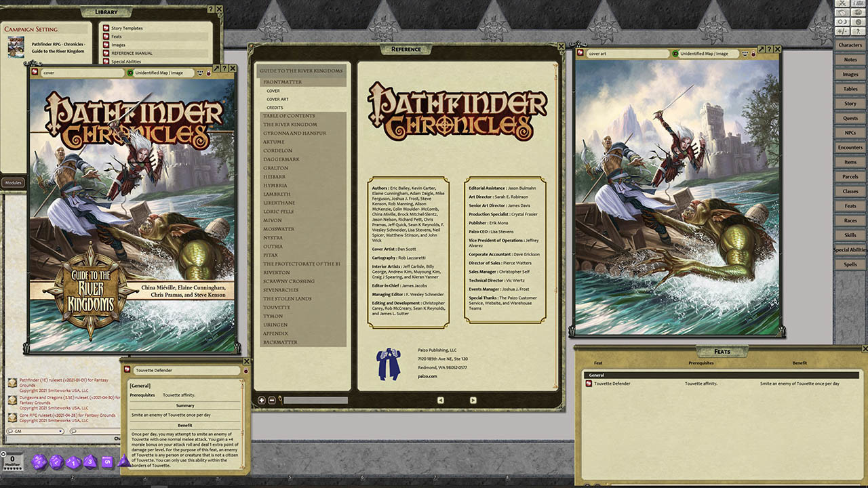The image size is (868, 488).
Task: Expand the Daggermark chapter in index
Action: coord(281,159)
